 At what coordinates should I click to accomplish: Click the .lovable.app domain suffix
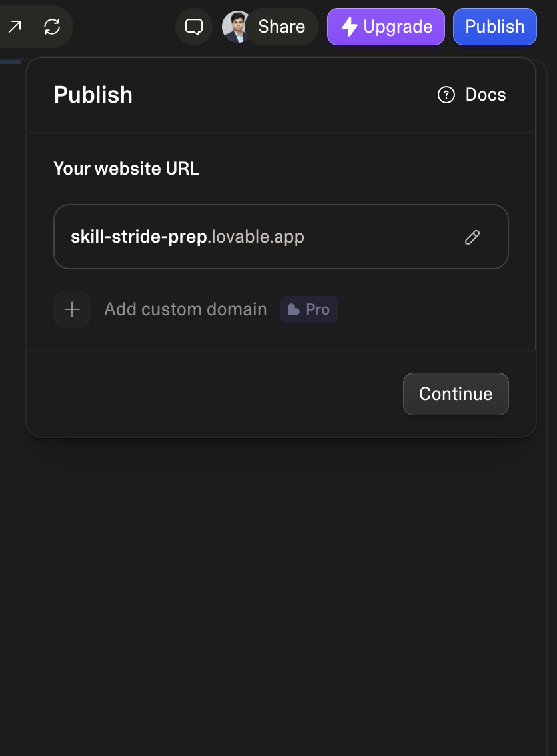click(x=256, y=237)
